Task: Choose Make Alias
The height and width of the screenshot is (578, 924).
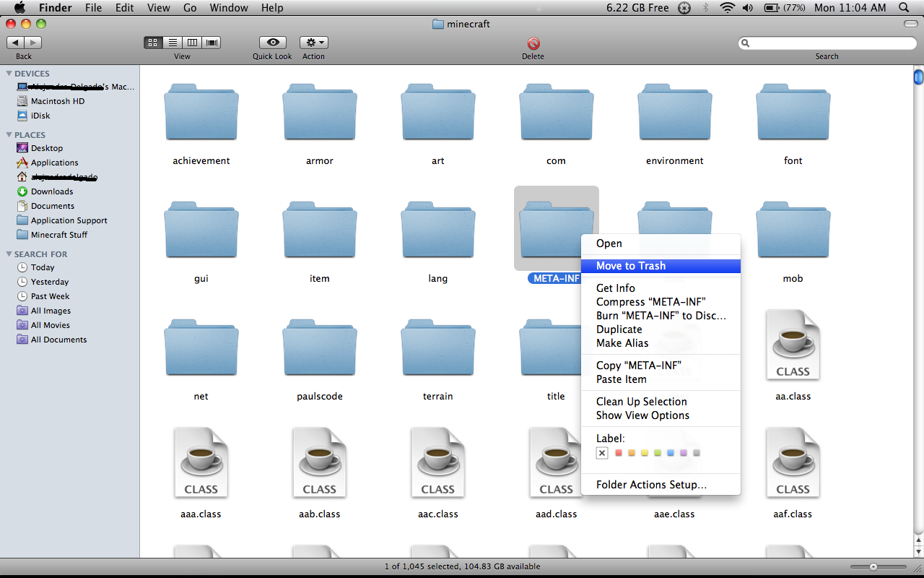Action: [661, 343]
